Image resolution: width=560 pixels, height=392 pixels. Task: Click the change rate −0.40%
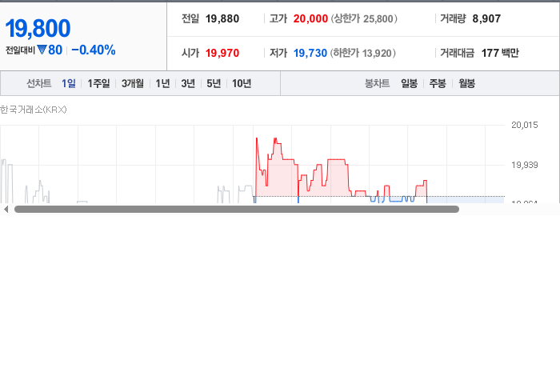(x=94, y=50)
